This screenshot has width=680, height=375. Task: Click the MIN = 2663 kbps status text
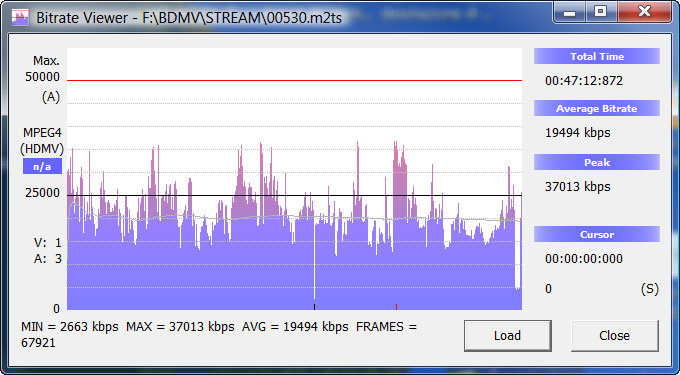69,327
